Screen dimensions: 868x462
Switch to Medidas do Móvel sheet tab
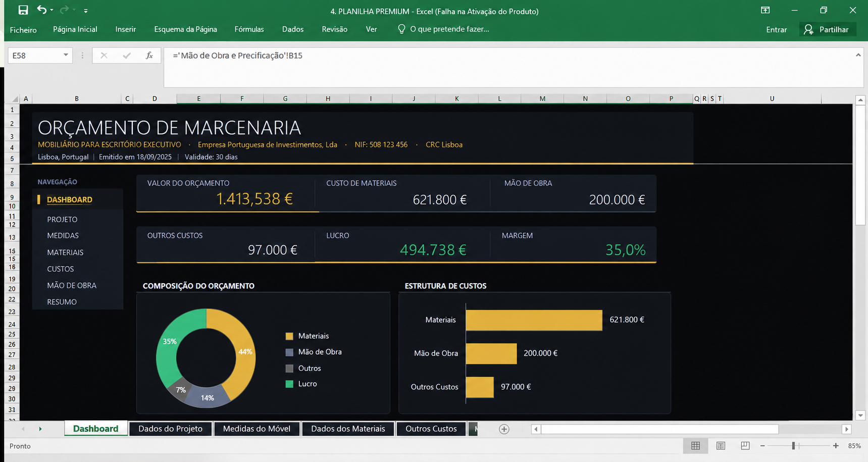pyautogui.click(x=257, y=429)
